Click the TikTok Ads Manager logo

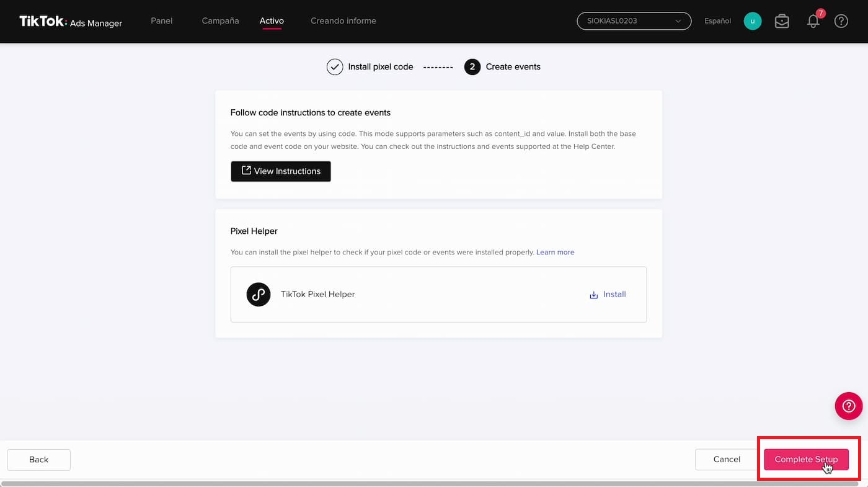(x=71, y=22)
